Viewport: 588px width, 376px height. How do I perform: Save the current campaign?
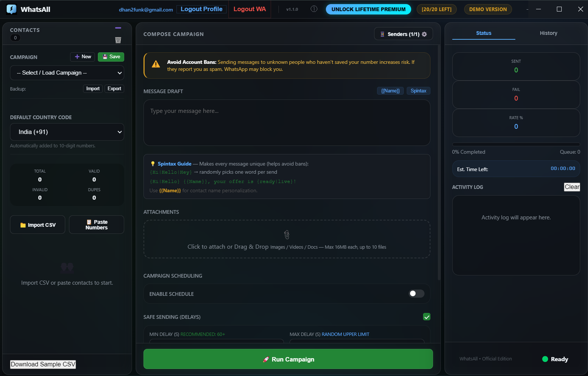[x=111, y=57]
